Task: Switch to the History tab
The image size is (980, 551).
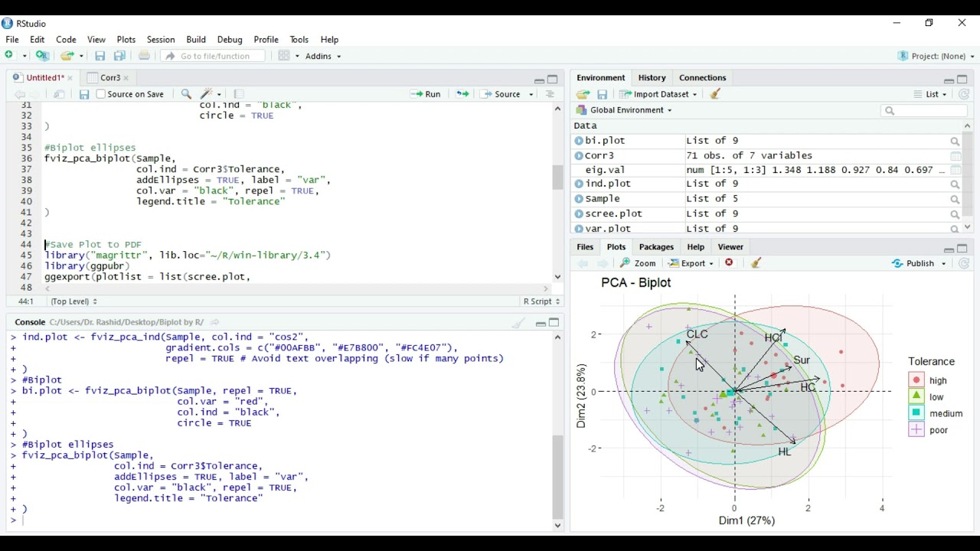Action: click(x=652, y=78)
